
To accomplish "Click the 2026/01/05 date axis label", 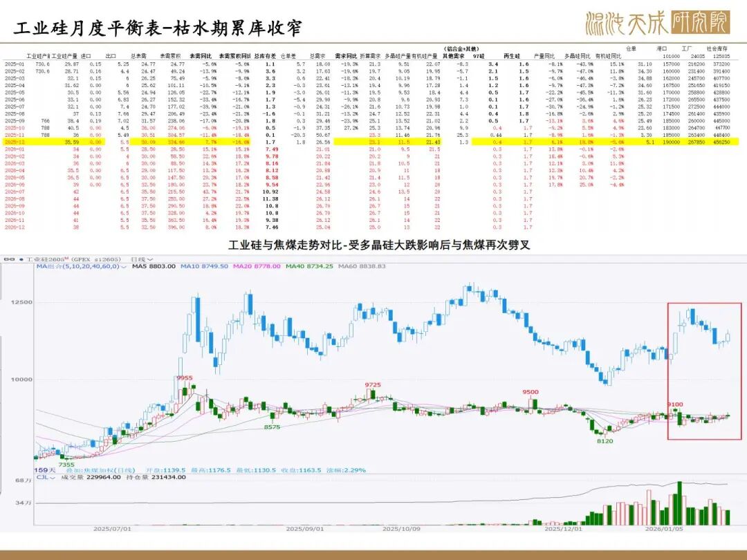I will click(x=664, y=529).
